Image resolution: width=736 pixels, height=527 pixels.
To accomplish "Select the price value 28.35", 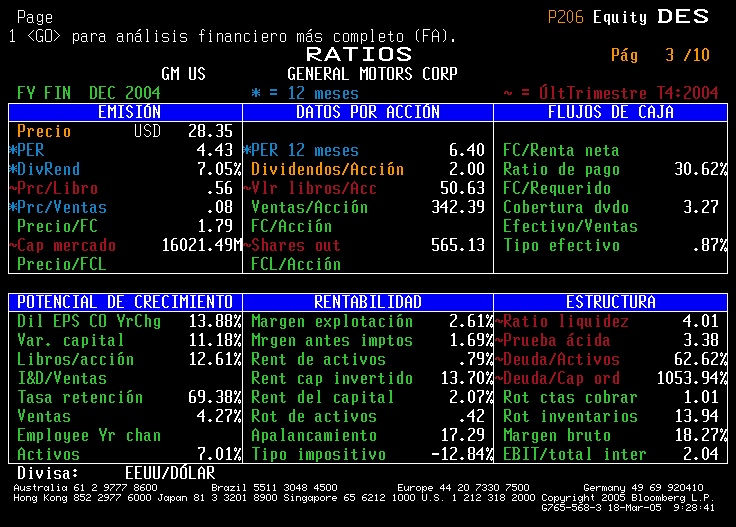I will pyautogui.click(x=210, y=131).
